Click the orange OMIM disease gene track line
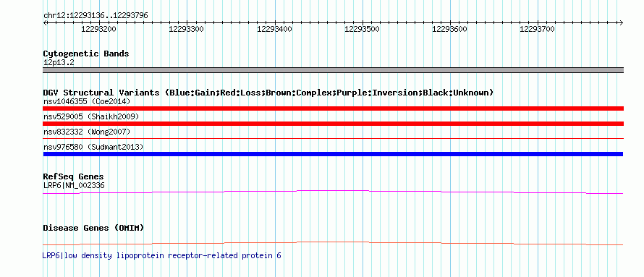This screenshot has height=277, width=644. pyautogui.click(x=333, y=243)
